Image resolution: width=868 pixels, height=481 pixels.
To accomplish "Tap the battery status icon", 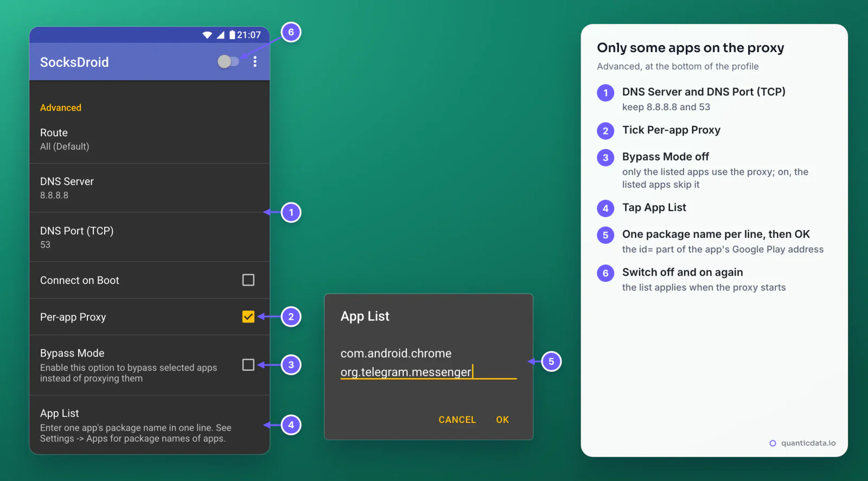I will coord(232,35).
